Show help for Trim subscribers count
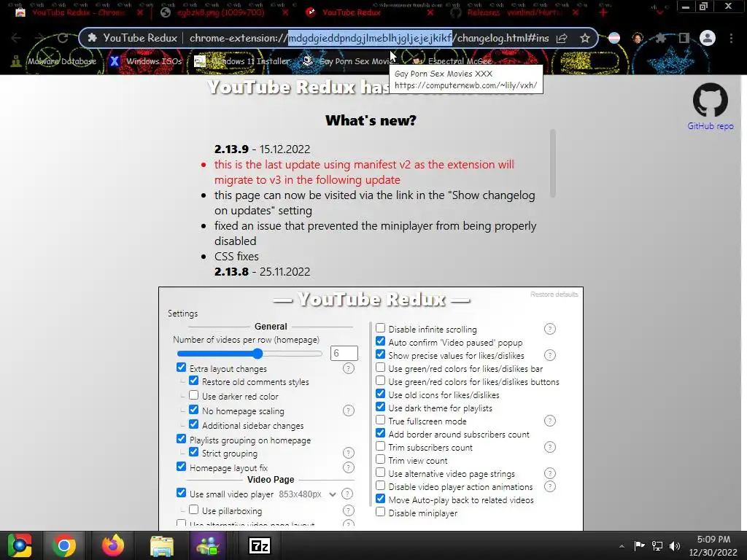 tap(550, 447)
